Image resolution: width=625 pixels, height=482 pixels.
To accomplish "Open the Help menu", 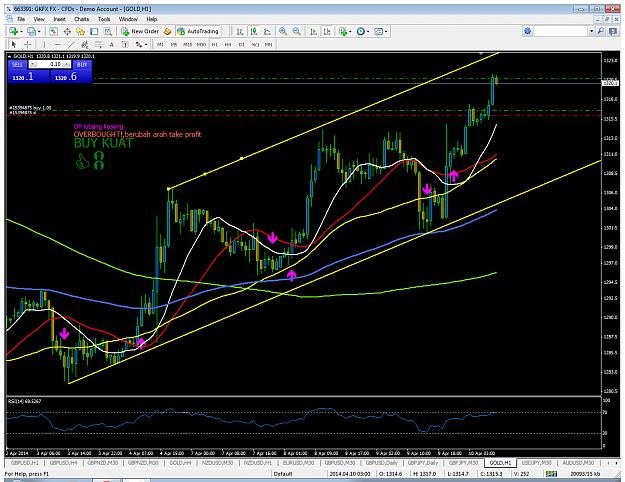I will 151,19.
